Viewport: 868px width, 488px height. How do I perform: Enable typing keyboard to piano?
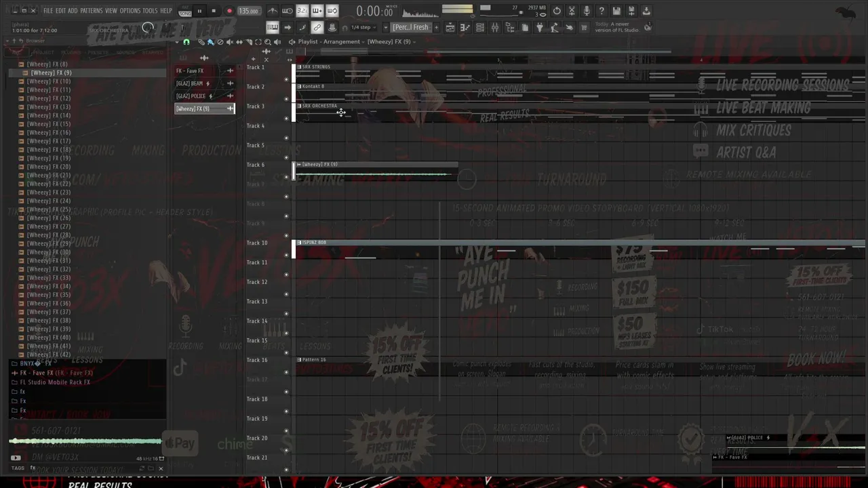[273, 27]
